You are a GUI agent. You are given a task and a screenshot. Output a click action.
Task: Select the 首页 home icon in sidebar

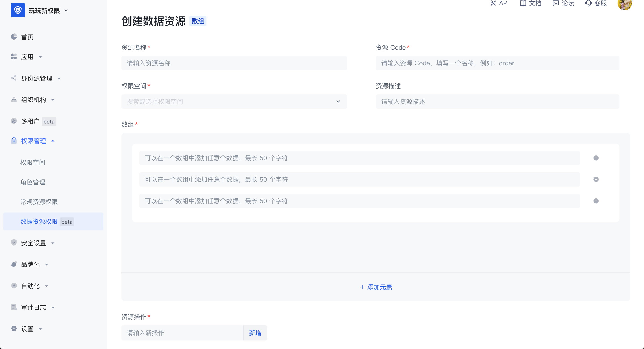click(14, 37)
